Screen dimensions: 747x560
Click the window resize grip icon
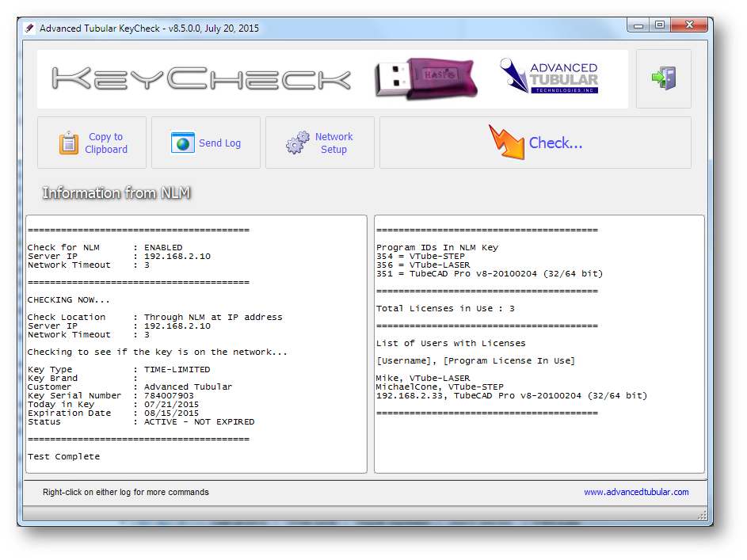pos(702,515)
